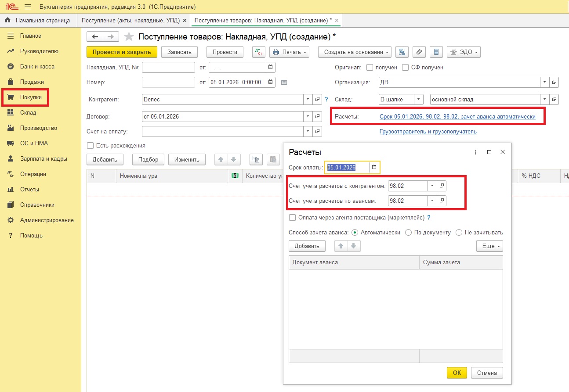This screenshot has height=392, width=569.
Task: Click the Подбор button
Action: [x=148, y=159]
